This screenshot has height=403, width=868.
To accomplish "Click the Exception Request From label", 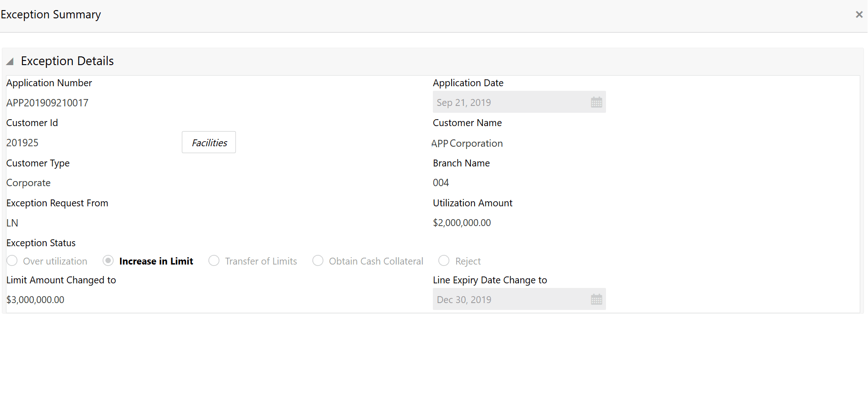I will click(x=57, y=203).
